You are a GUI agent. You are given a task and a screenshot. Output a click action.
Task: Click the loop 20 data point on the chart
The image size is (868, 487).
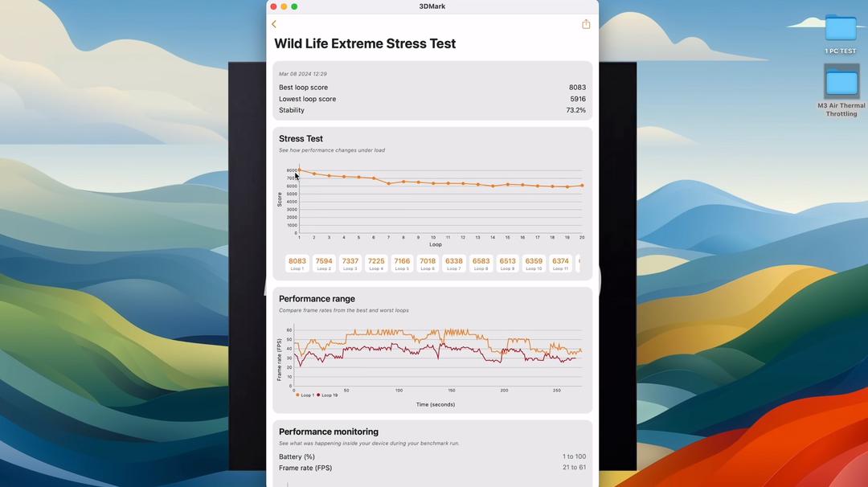582,186
